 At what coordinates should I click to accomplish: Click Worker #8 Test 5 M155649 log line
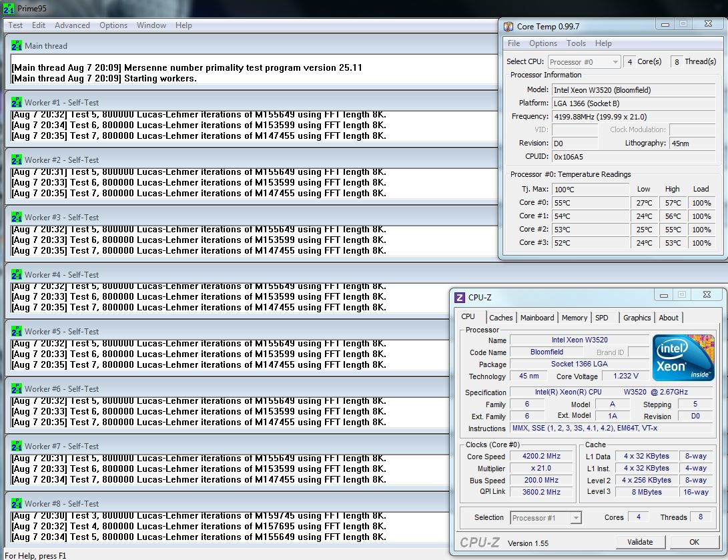tap(199, 537)
